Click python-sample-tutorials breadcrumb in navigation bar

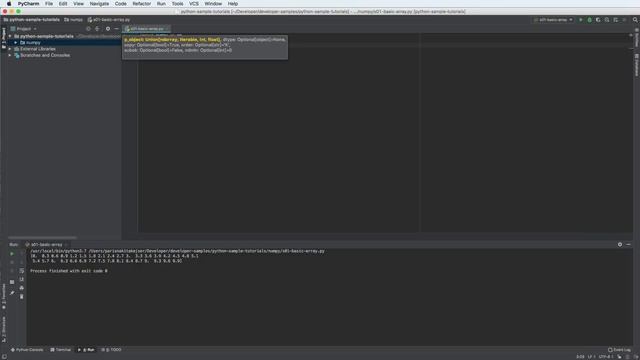(x=31, y=20)
